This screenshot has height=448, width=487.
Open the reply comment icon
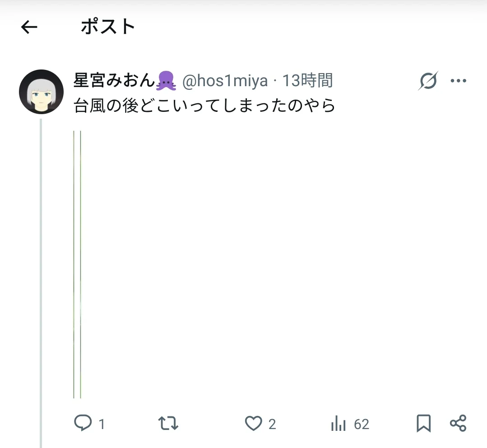pos(83,423)
